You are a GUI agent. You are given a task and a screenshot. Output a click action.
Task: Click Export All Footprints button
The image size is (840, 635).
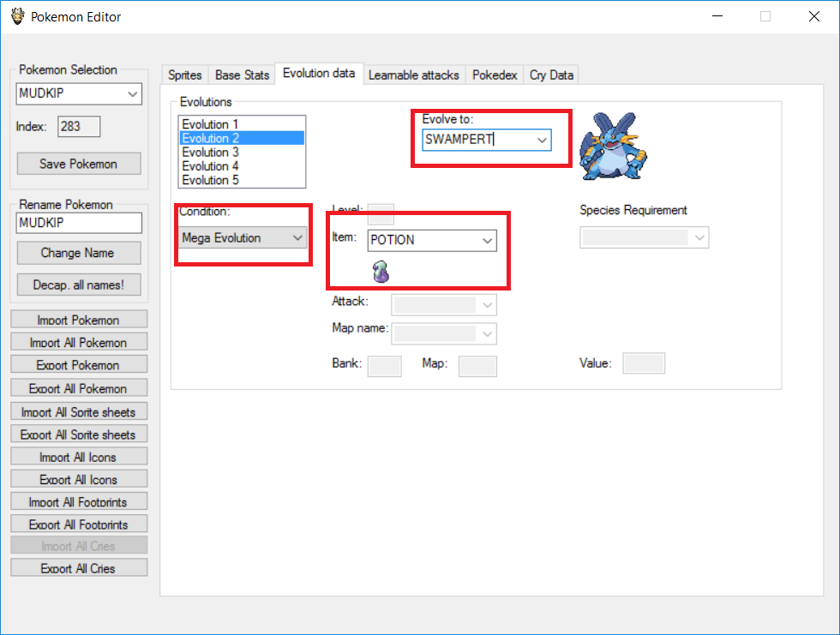pyautogui.click(x=79, y=524)
